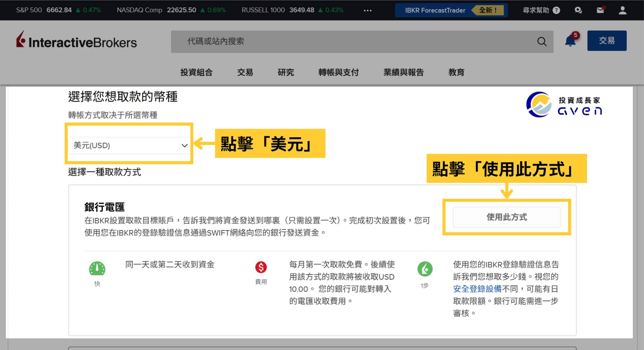Open the 美元(USD) currency dropdown

[x=130, y=145]
